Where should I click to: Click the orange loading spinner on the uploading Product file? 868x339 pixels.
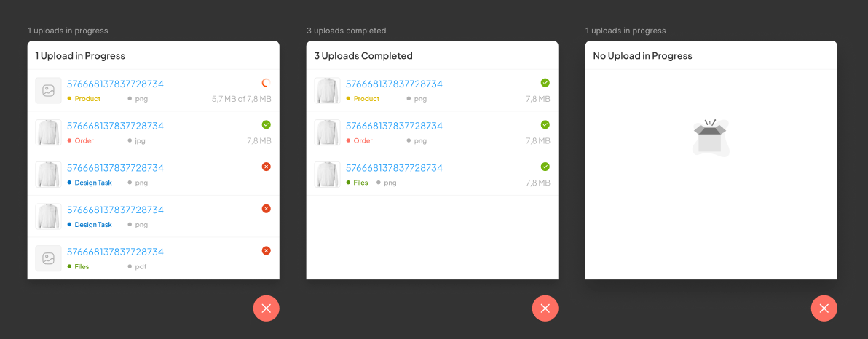(266, 83)
